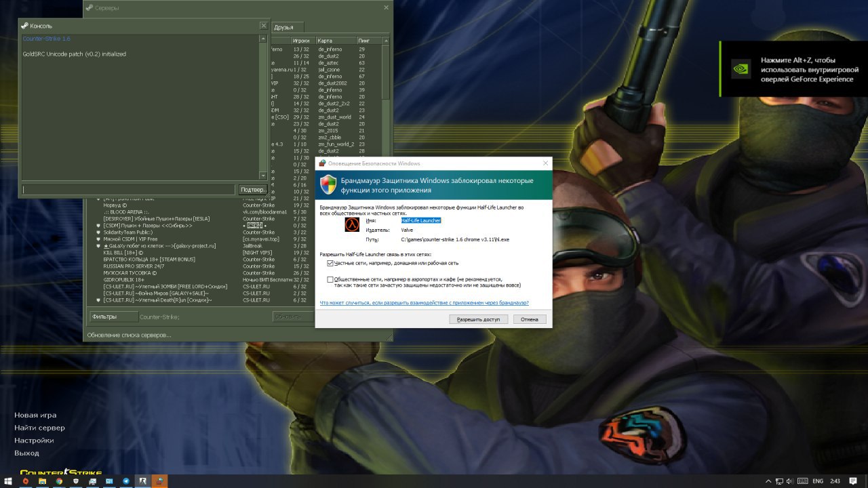Image resolution: width=868 pixels, height=488 pixels.
Task: Sort servers by Игроки column
Action: pyautogui.click(x=302, y=41)
